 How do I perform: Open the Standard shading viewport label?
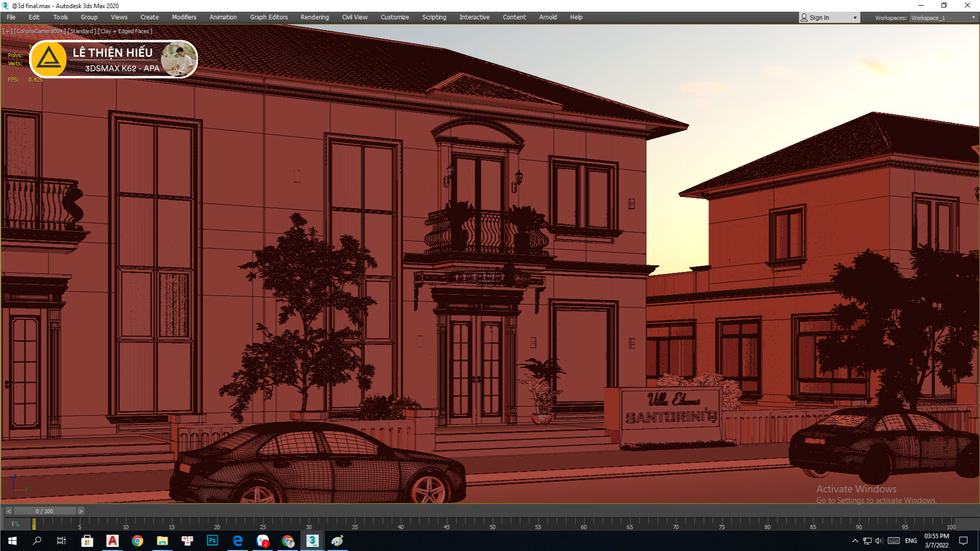click(x=82, y=31)
